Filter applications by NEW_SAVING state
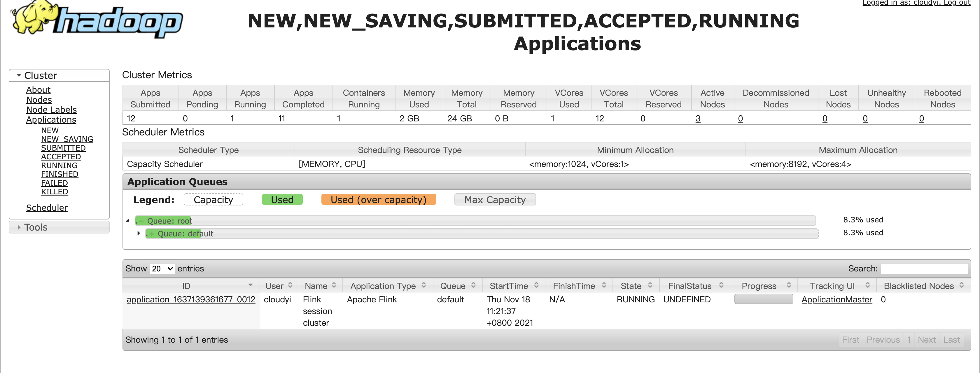980x373 pixels. 67,139
